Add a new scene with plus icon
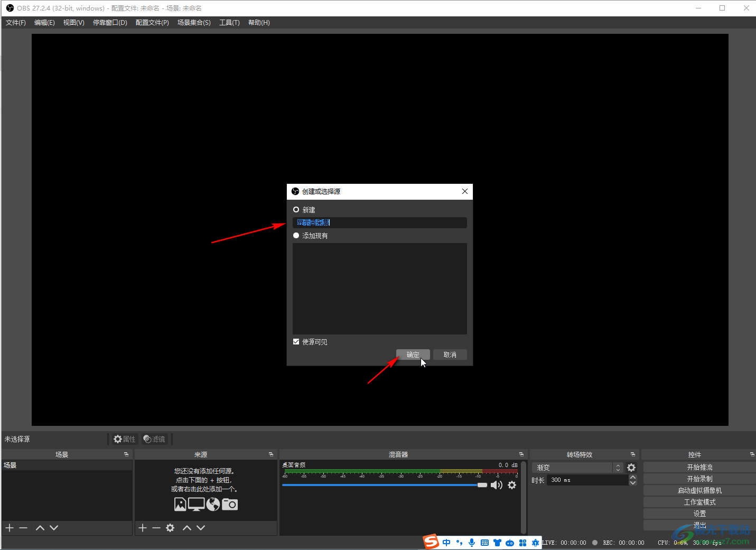756x550 pixels. pos(10,528)
